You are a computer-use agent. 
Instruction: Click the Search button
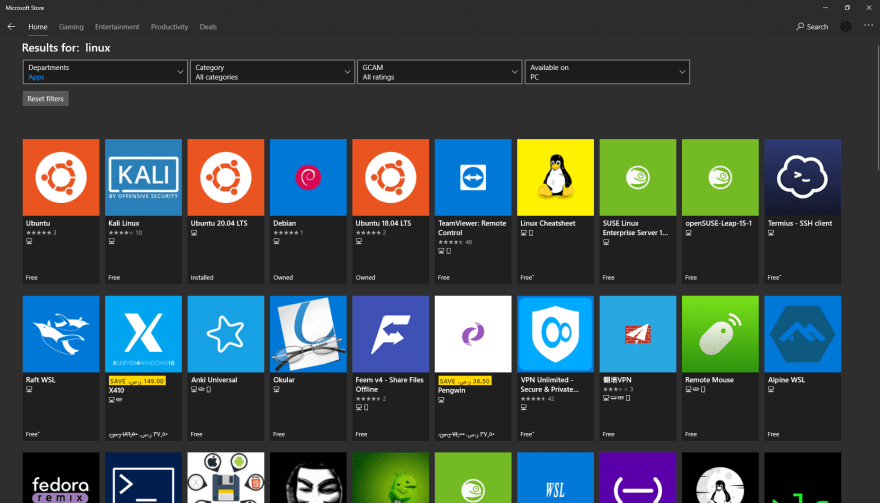pos(812,26)
